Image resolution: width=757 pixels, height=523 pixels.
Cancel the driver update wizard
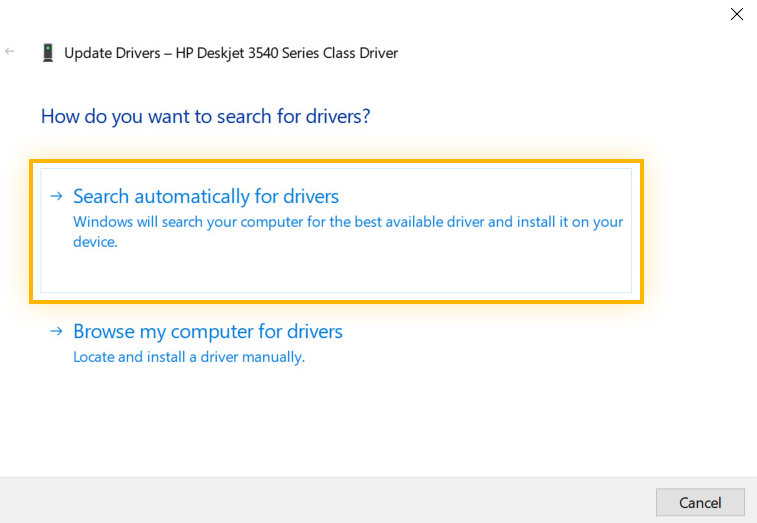tap(700, 502)
